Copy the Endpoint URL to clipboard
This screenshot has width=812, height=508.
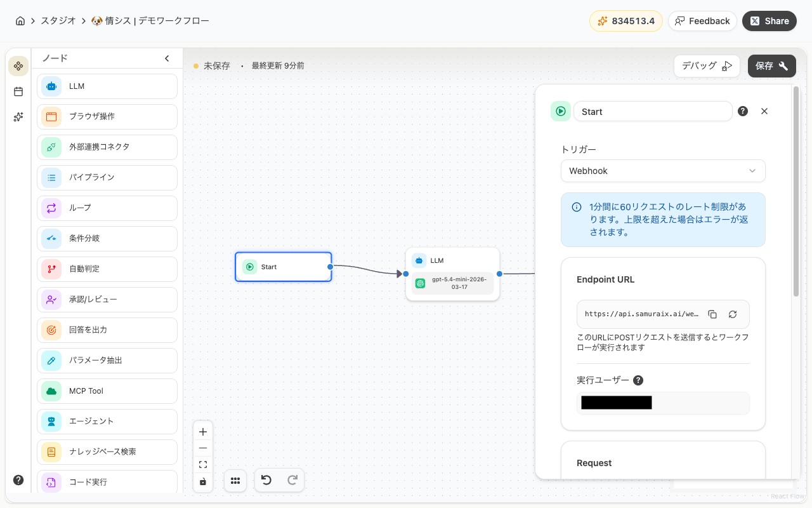click(712, 314)
